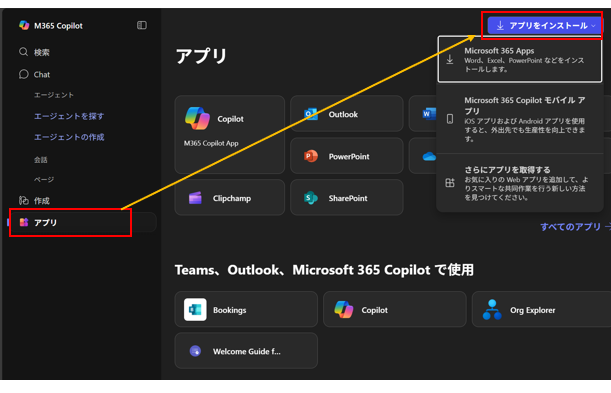Click the M365 Copilot logo icon
The height and width of the screenshot is (393, 611).
click(x=24, y=25)
